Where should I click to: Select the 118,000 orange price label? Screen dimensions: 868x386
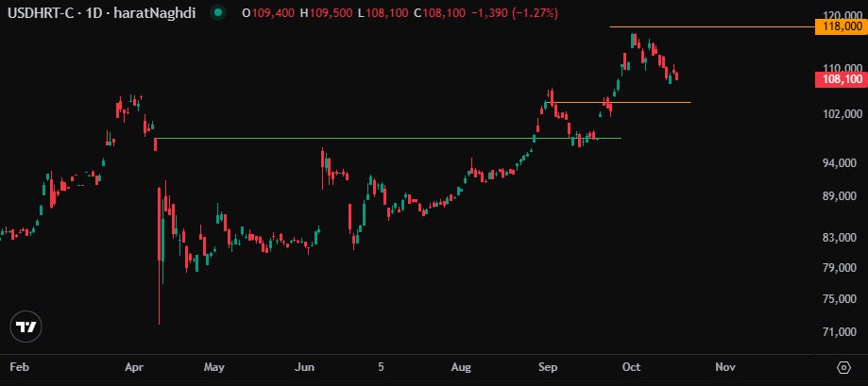(x=838, y=28)
